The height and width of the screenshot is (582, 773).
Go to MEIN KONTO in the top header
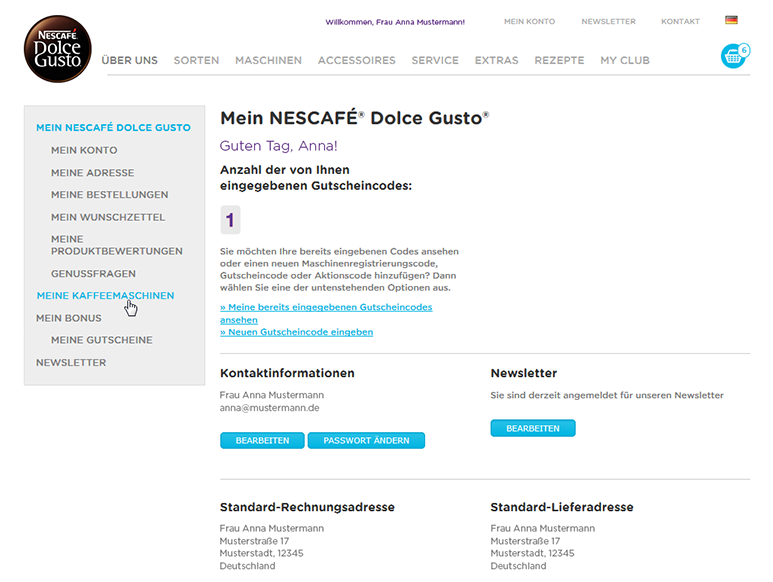[529, 22]
